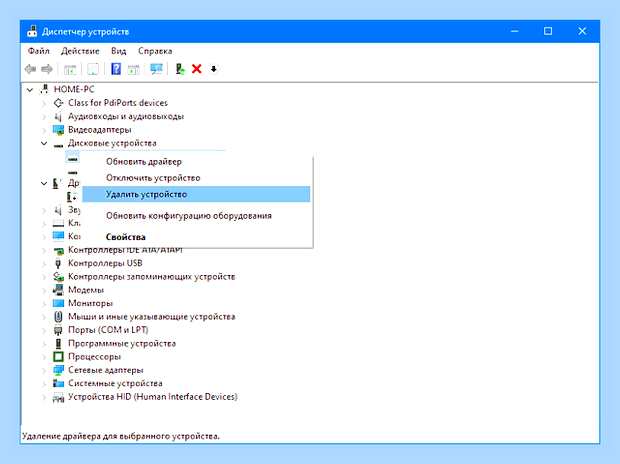Expand Class for PdiPorts devices

click(x=44, y=104)
